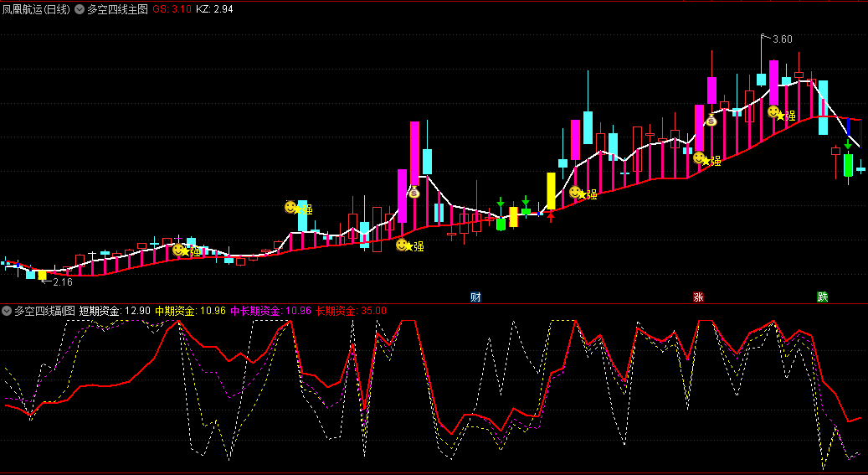Open the 跌 event marker
868x475 pixels.
pos(823,297)
